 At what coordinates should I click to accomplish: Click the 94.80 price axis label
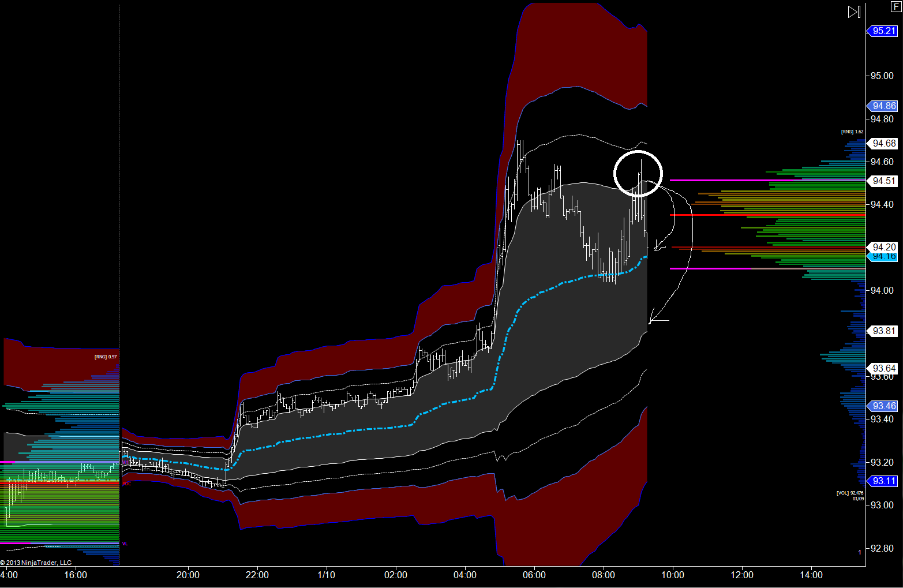(x=882, y=119)
